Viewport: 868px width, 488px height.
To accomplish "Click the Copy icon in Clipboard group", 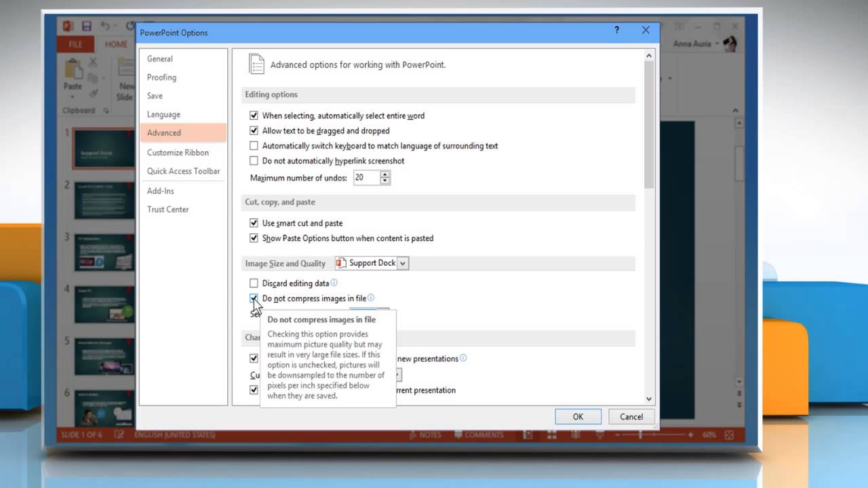I will 94,78.
